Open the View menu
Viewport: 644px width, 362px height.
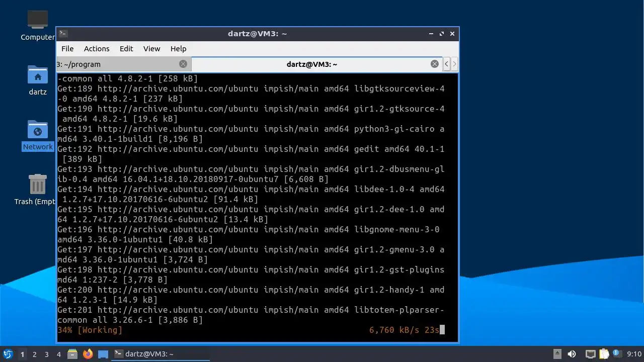coord(151,49)
